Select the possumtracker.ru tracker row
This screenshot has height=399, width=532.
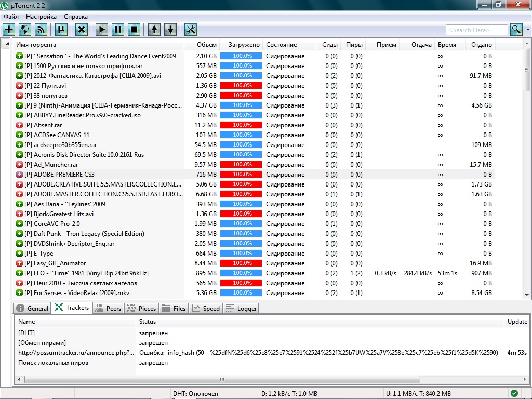(271, 353)
